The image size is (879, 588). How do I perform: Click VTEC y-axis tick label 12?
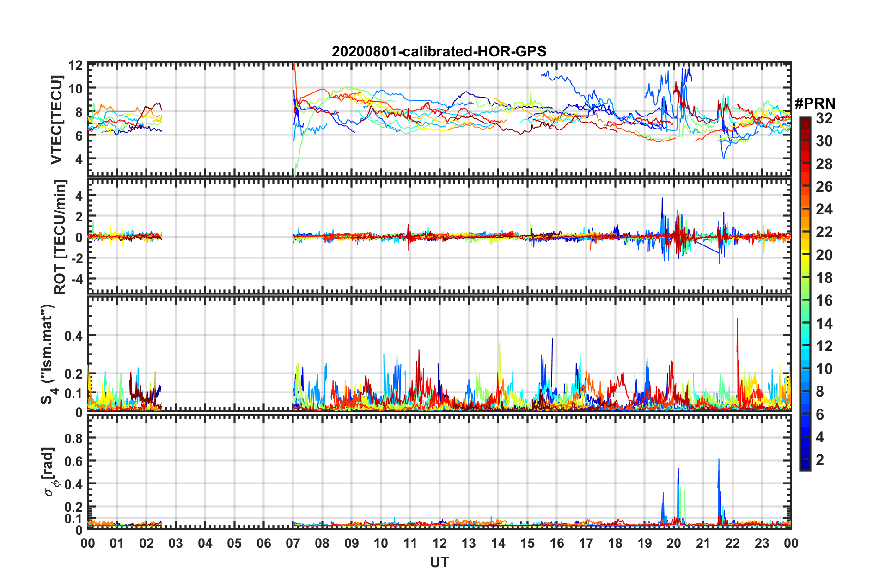[x=75, y=65]
